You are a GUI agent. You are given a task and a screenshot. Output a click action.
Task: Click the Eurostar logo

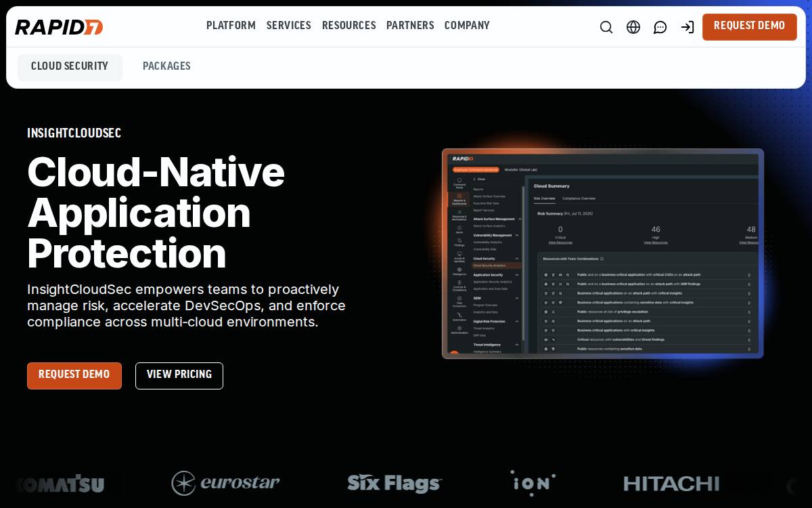pos(225,483)
